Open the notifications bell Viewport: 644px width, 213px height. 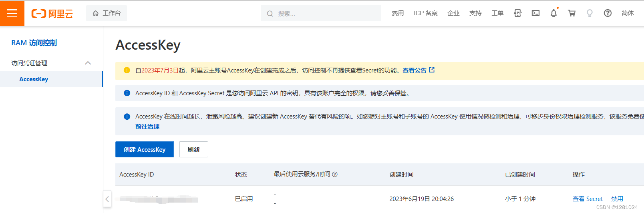[x=553, y=13]
